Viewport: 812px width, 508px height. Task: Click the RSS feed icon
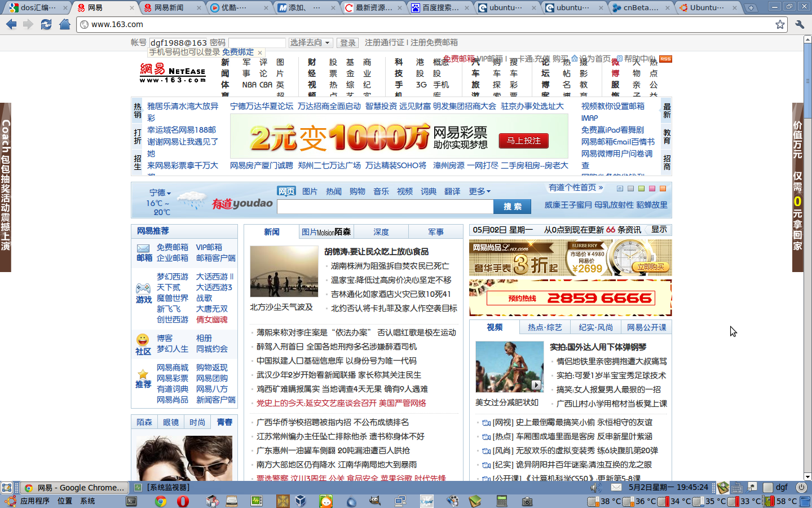pyautogui.click(x=665, y=59)
